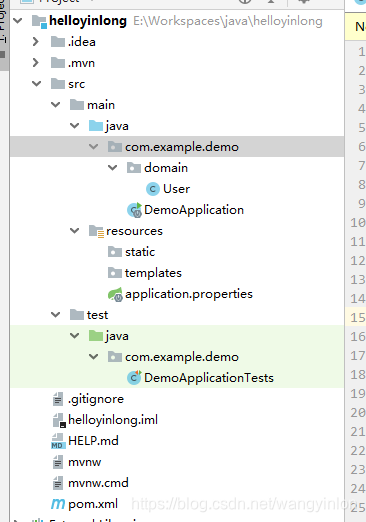366x522 pixels.
Task: Collapse the resources folder
Action: click(x=74, y=231)
